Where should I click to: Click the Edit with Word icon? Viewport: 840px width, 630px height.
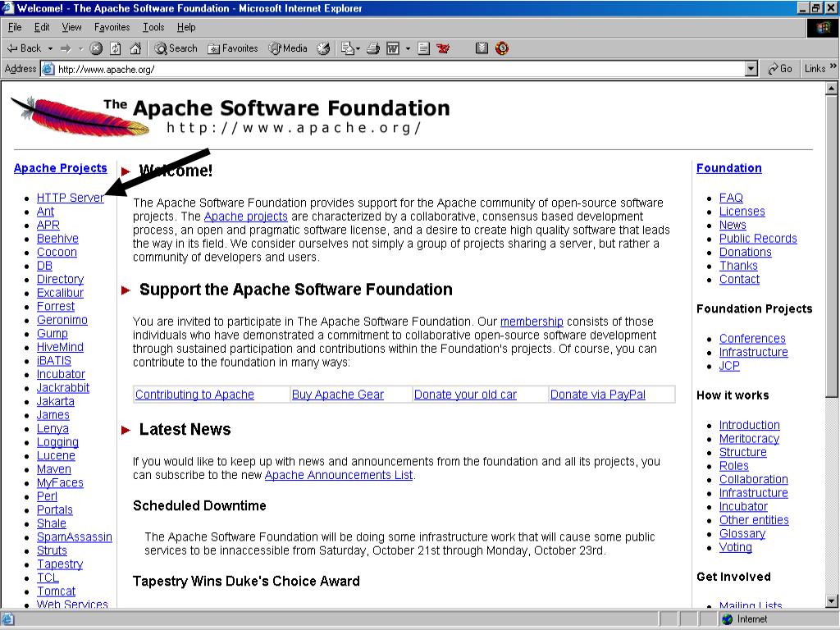coord(393,48)
